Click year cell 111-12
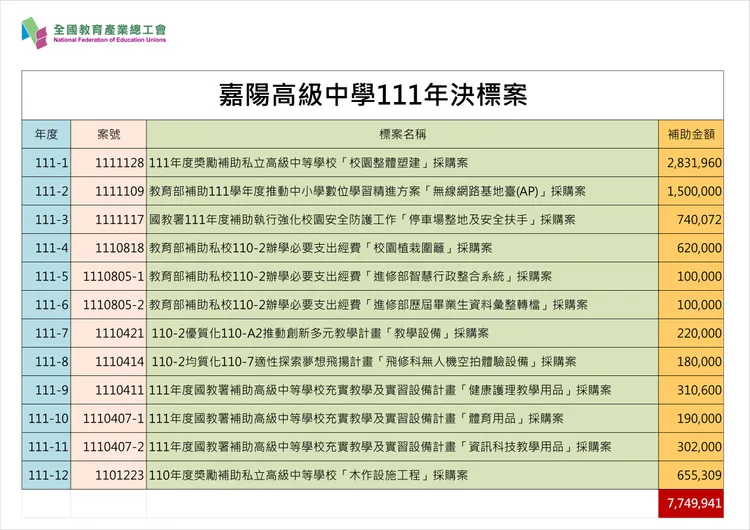 (x=46, y=475)
